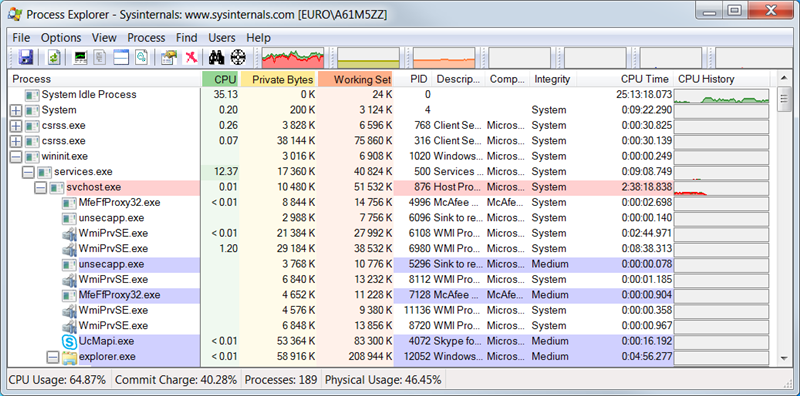Sort by the CPU Time column header

pyautogui.click(x=625, y=79)
